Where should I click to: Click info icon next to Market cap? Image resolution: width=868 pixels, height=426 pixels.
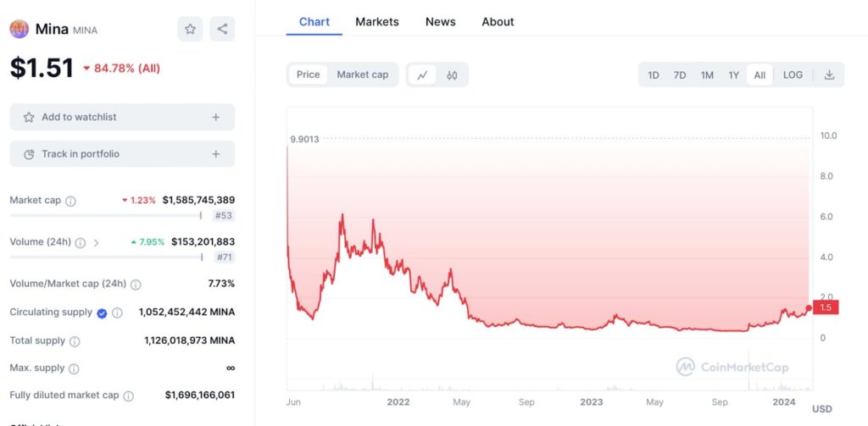tap(71, 201)
